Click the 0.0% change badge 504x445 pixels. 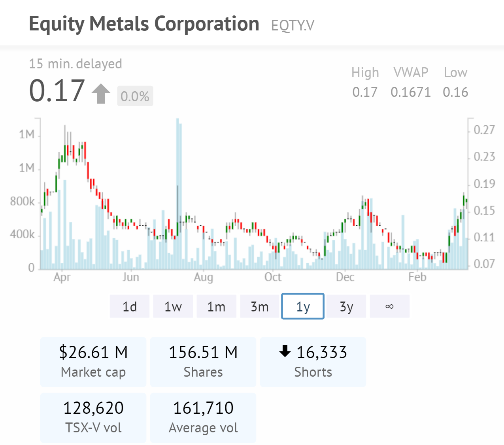135,96
